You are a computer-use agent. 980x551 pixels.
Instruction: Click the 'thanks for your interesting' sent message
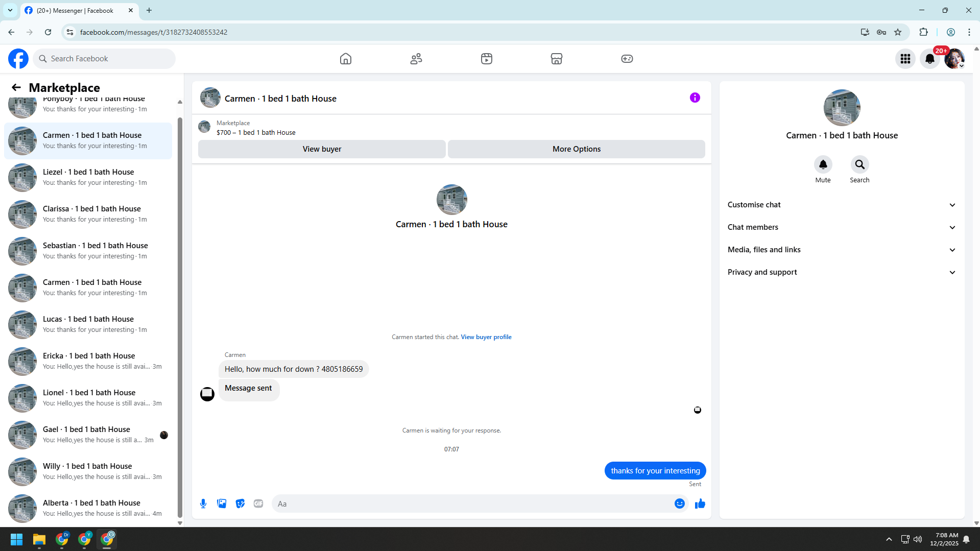coord(655,471)
